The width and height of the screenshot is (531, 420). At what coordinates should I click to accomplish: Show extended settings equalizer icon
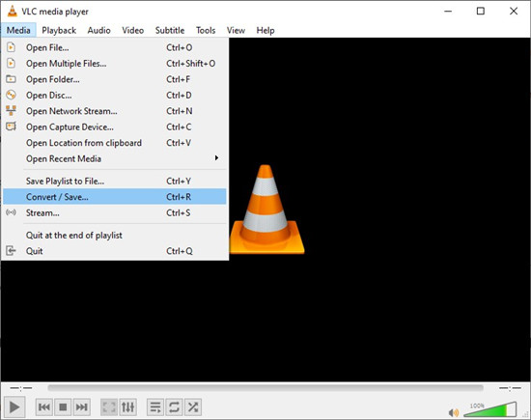tap(128, 406)
